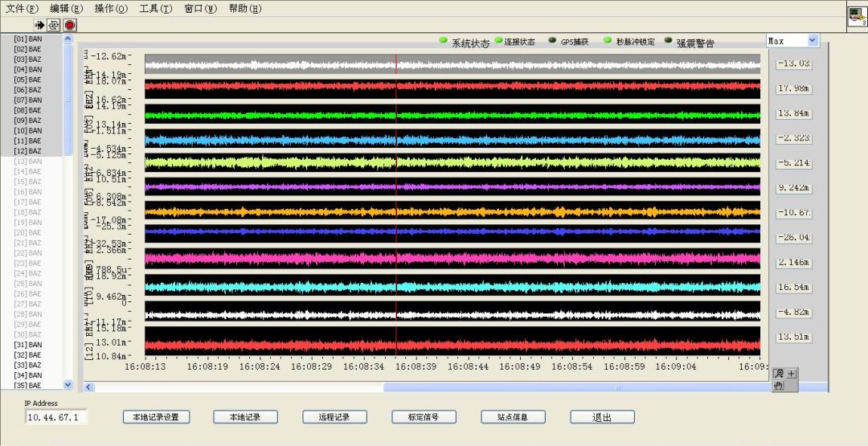The width and height of the screenshot is (868, 446).
Task: Click the 秒脉冲锁定 green indicator LED
Action: [x=608, y=40]
